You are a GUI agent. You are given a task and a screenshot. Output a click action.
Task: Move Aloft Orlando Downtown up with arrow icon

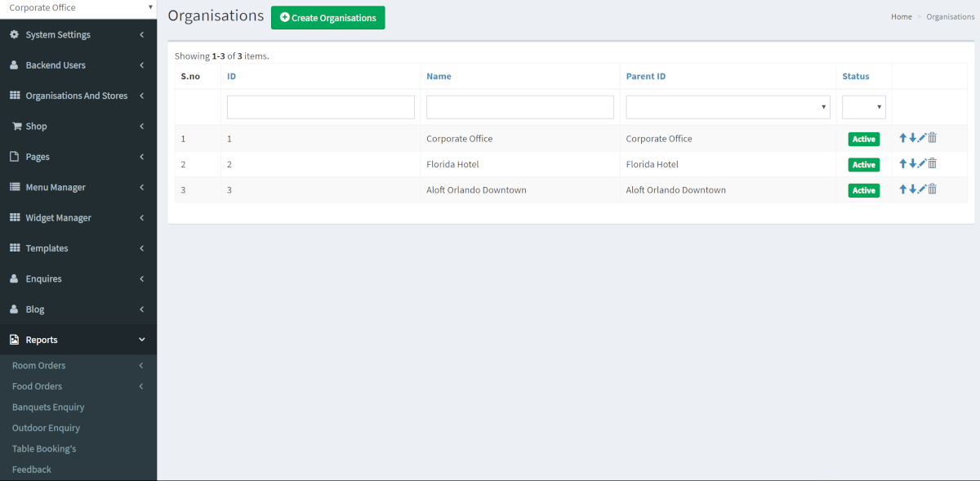[903, 189]
